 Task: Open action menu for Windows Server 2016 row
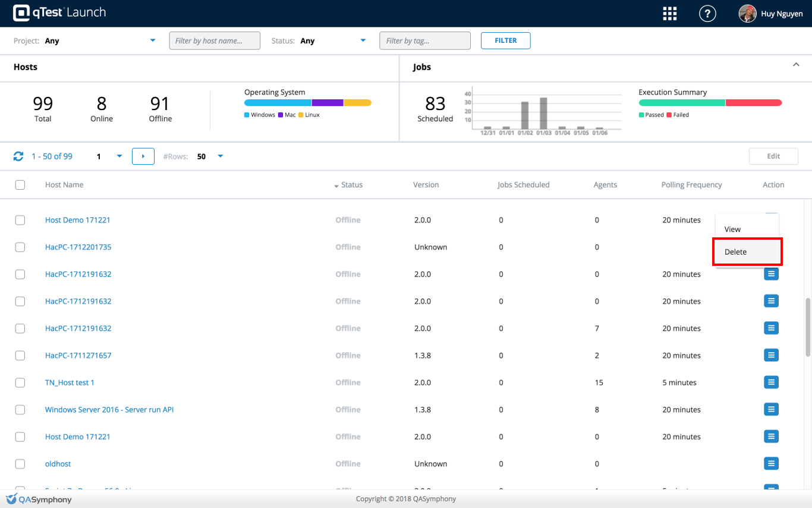click(771, 409)
